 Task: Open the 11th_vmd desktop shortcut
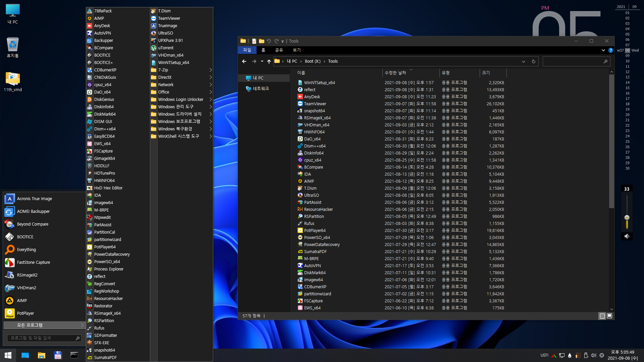click(13, 81)
